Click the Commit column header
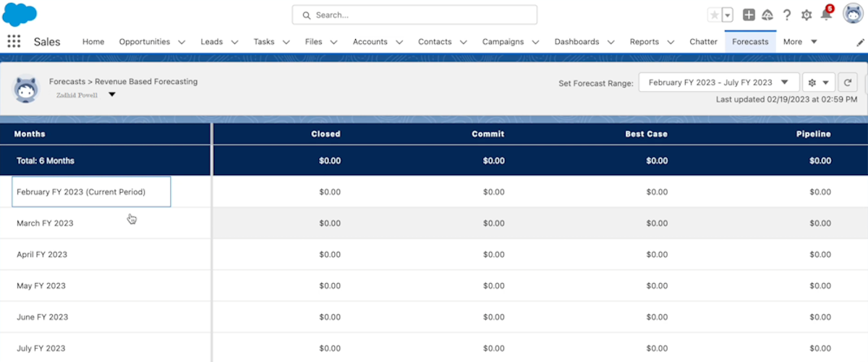 pyautogui.click(x=488, y=134)
